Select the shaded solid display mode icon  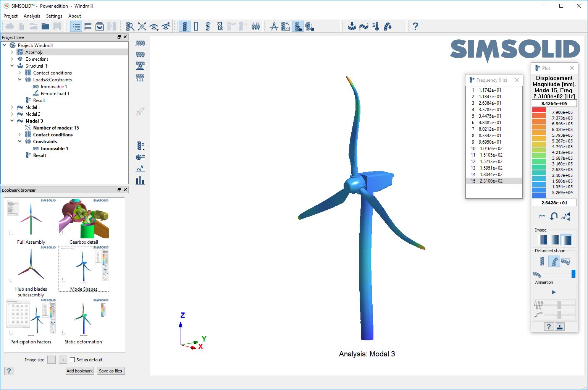click(x=184, y=26)
